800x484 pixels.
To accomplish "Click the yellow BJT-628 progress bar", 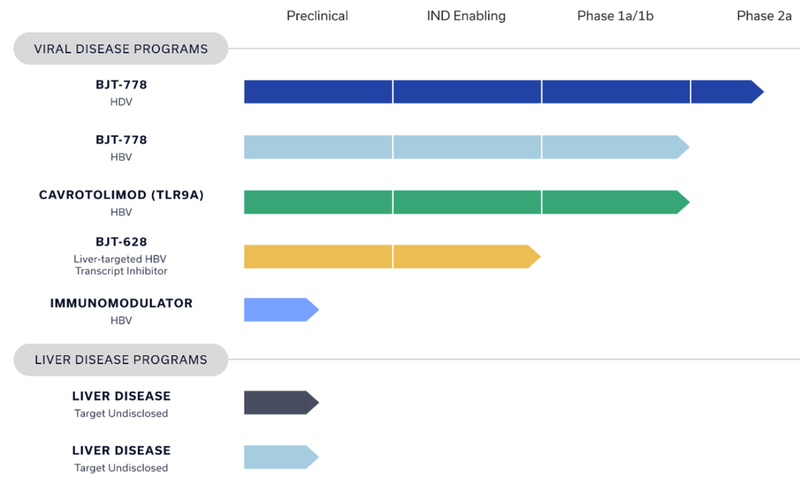I will tap(390, 256).
